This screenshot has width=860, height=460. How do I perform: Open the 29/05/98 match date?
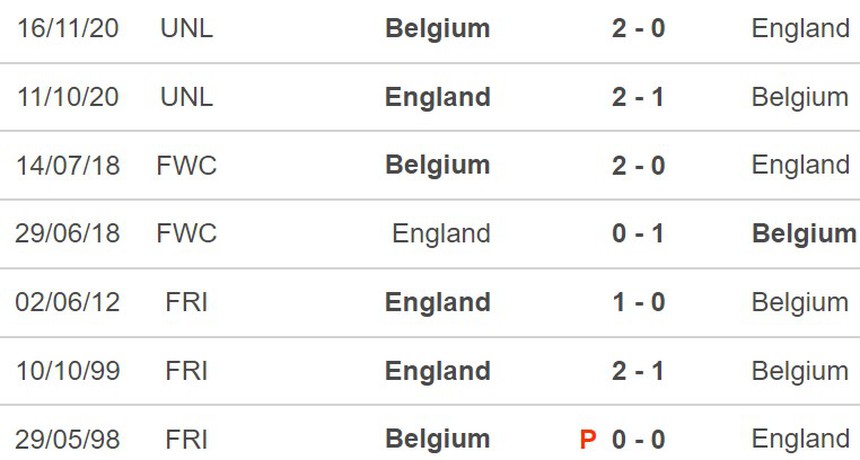click(67, 439)
